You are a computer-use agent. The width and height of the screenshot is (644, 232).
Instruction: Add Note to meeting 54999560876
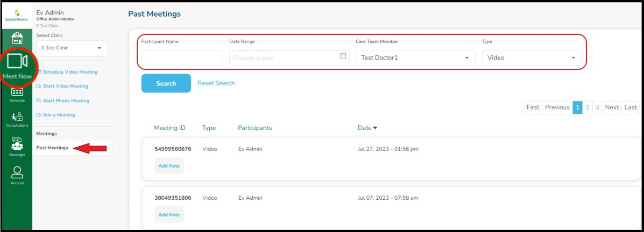[x=169, y=166]
